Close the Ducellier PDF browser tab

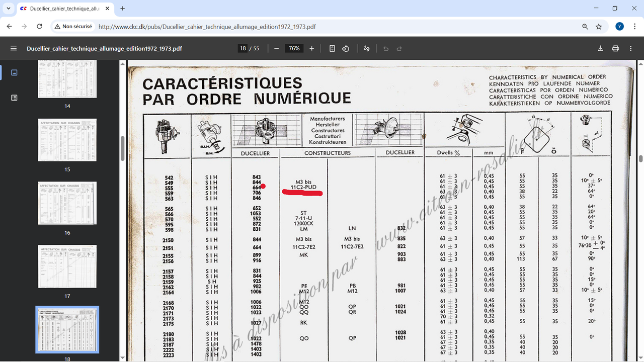click(107, 9)
